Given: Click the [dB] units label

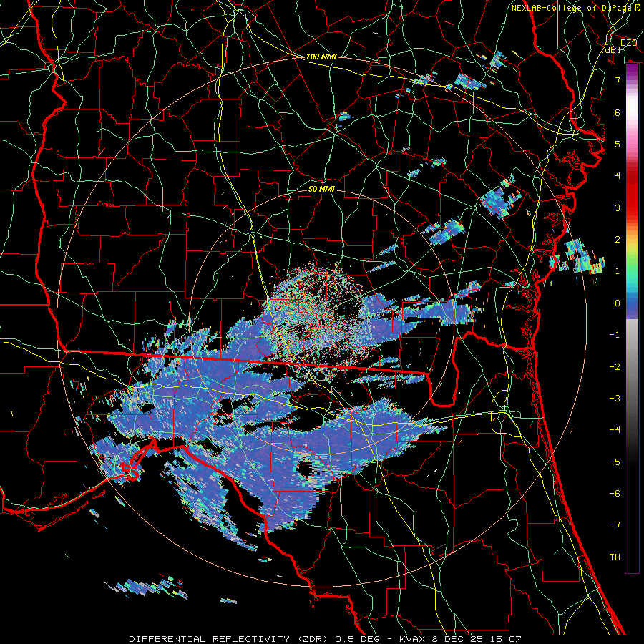Looking at the screenshot, I should click(611, 49).
